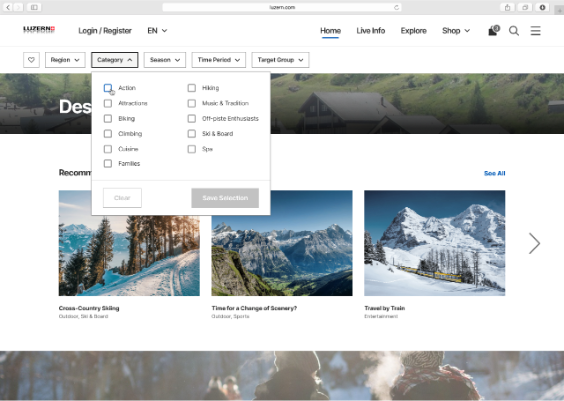Open the Explore navigation item
This screenshot has height=401, width=564.
click(x=414, y=31)
